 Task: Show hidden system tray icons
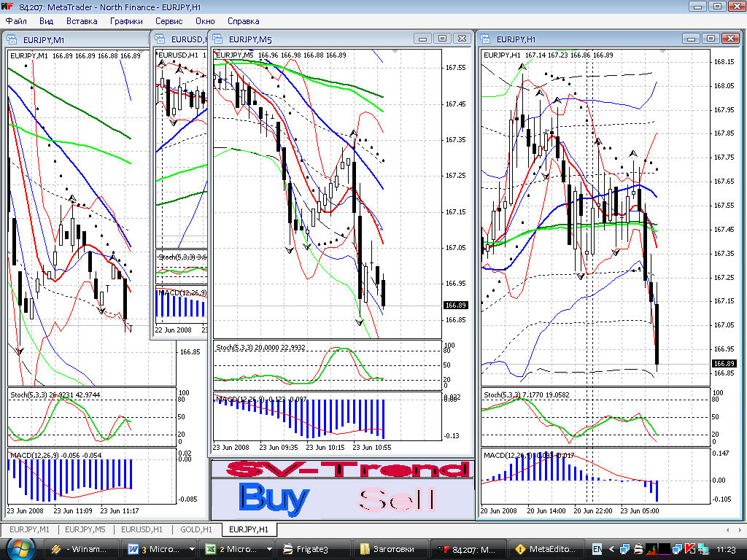click(x=610, y=549)
